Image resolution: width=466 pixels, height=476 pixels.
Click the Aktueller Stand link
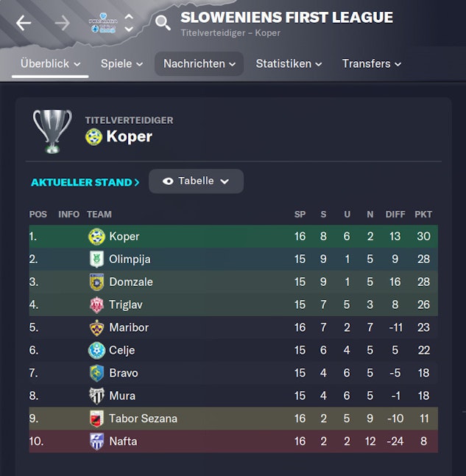tap(85, 182)
